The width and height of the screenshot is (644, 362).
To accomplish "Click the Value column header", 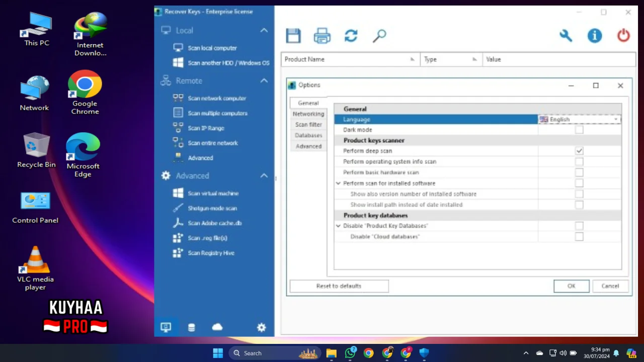I will tap(558, 59).
